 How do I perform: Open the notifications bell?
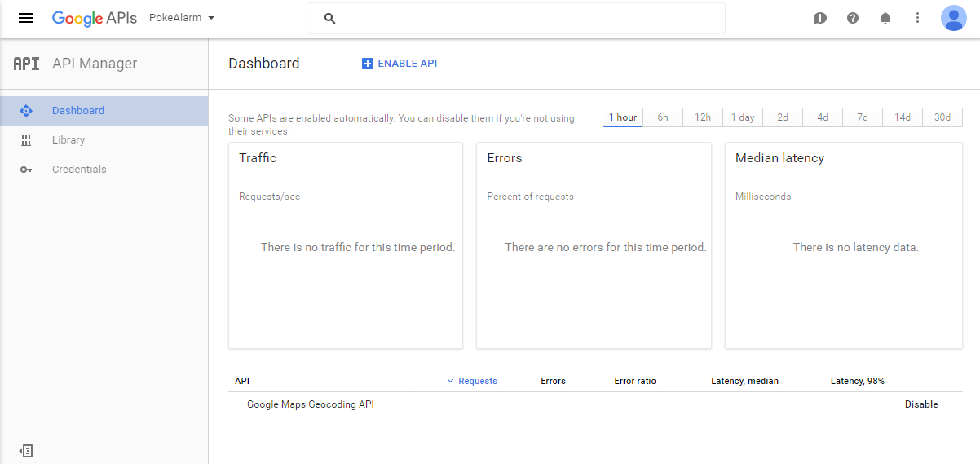point(885,18)
